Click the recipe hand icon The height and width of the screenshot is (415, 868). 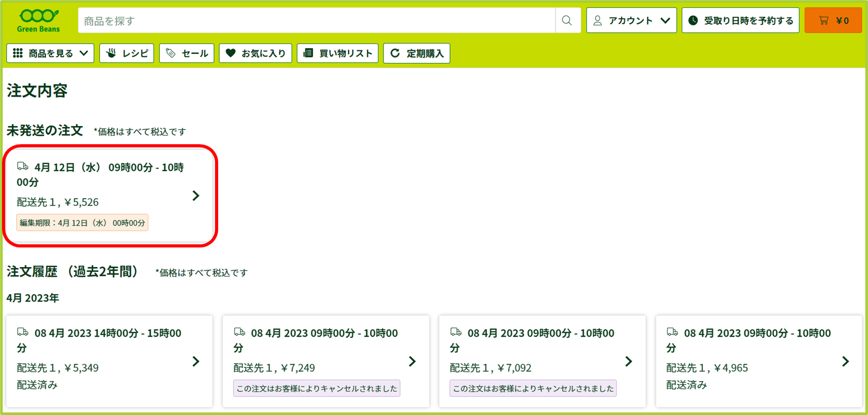(x=111, y=53)
